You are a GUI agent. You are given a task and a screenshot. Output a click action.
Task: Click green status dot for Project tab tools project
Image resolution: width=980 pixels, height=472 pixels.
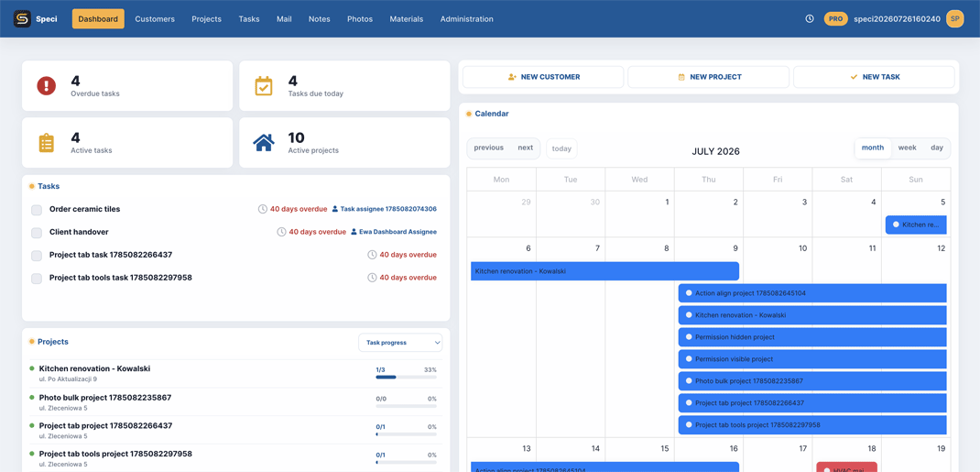pos(32,454)
